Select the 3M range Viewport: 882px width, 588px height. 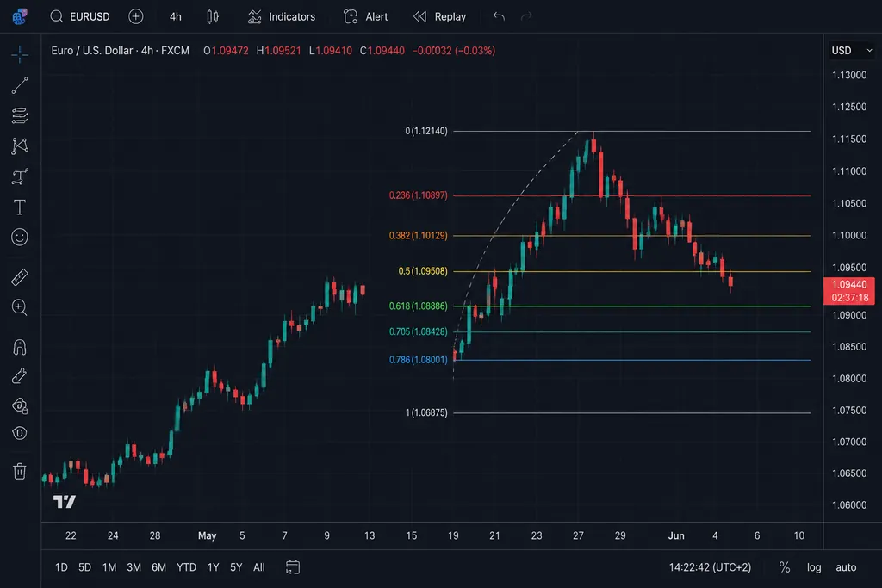click(134, 567)
